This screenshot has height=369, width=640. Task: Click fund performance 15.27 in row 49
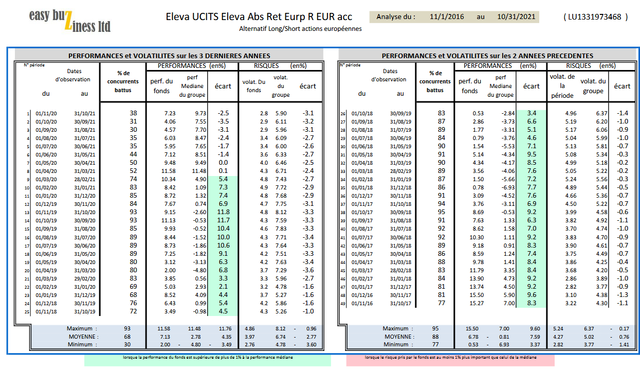(x=477, y=303)
